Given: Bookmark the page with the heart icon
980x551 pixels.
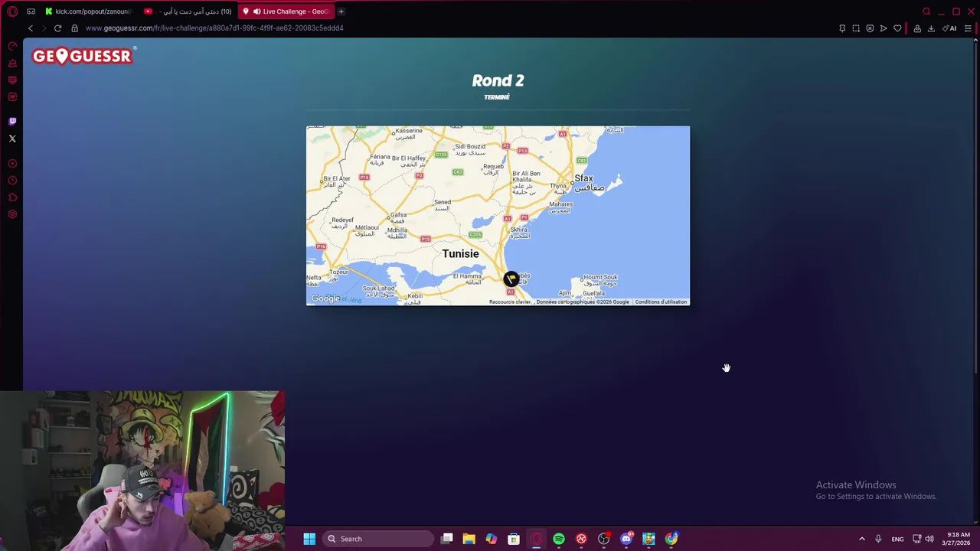Looking at the screenshot, I should tap(897, 28).
